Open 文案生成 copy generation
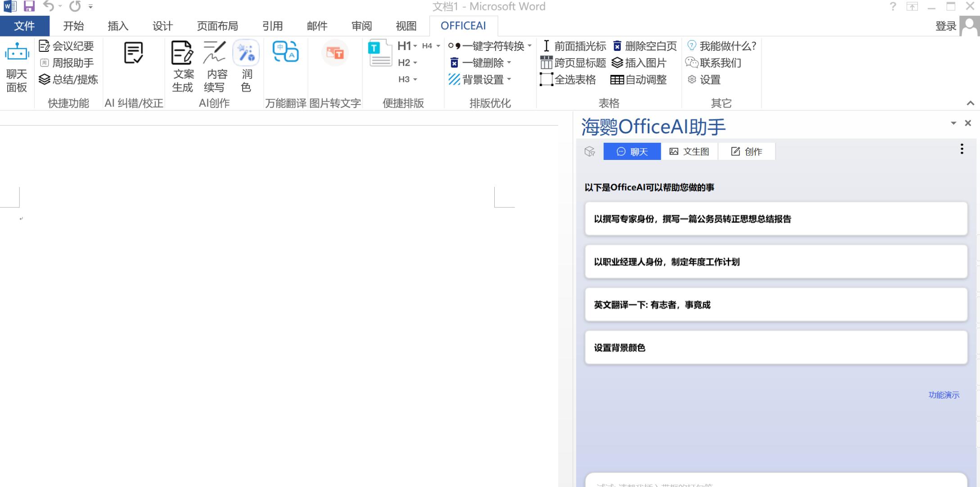The width and height of the screenshot is (980, 487). (x=182, y=67)
